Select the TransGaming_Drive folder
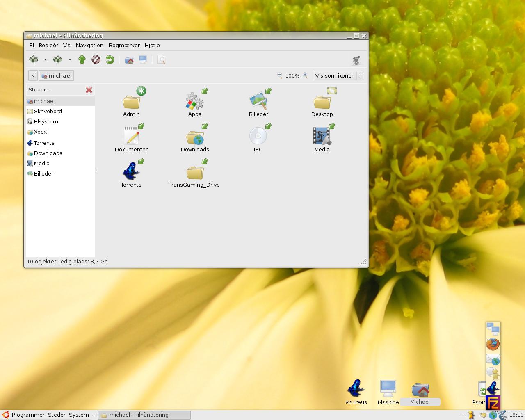Image resolution: width=525 pixels, height=420 pixels. coord(194,172)
